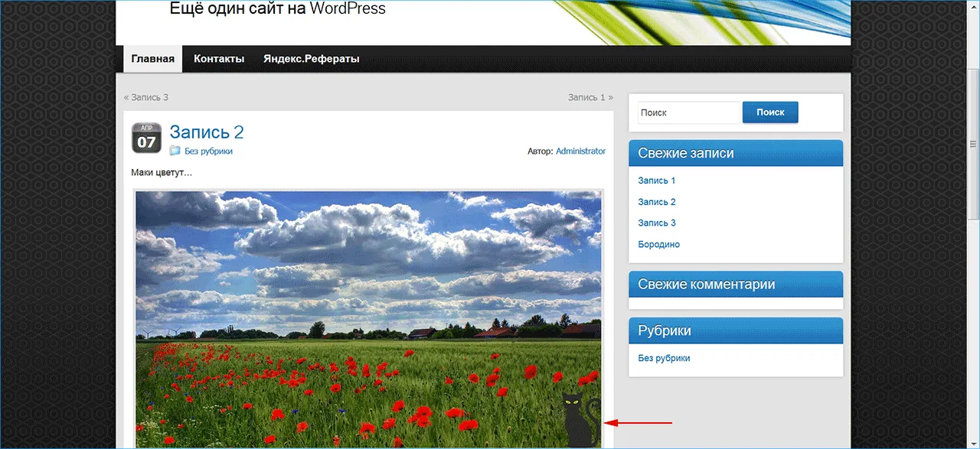The image size is (980, 449).
Task: Open the Яндекс.Рефераты menu item
Action: (312, 59)
